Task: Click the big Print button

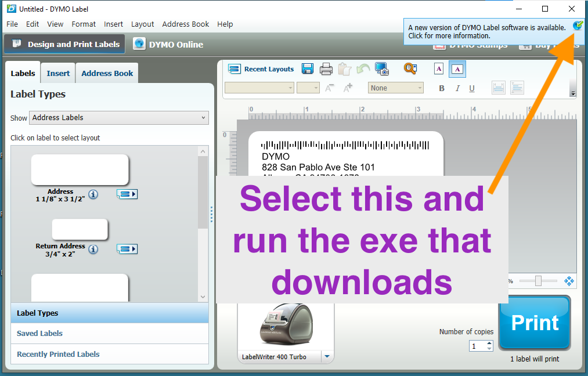Action: tap(535, 323)
